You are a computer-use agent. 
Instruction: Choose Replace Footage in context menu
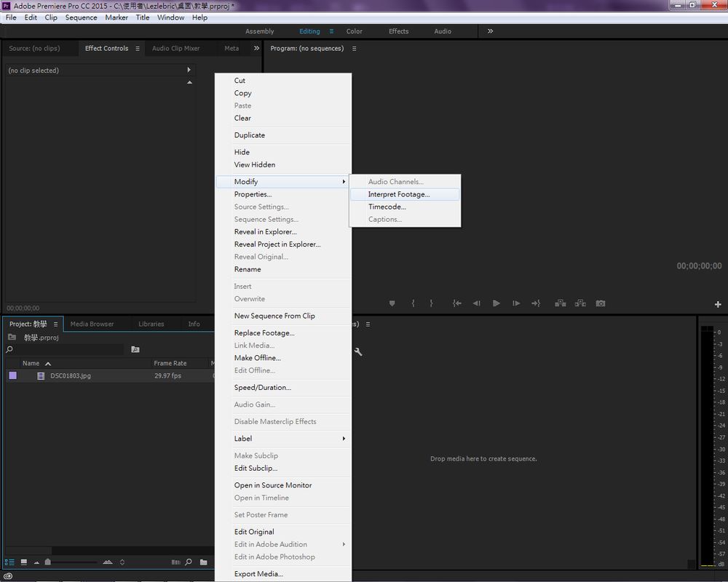pyautogui.click(x=284, y=333)
